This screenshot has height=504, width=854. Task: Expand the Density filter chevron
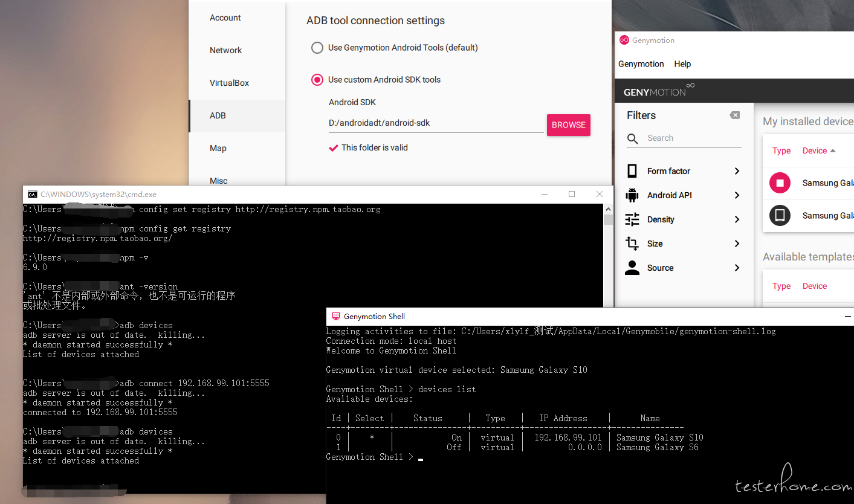click(737, 219)
